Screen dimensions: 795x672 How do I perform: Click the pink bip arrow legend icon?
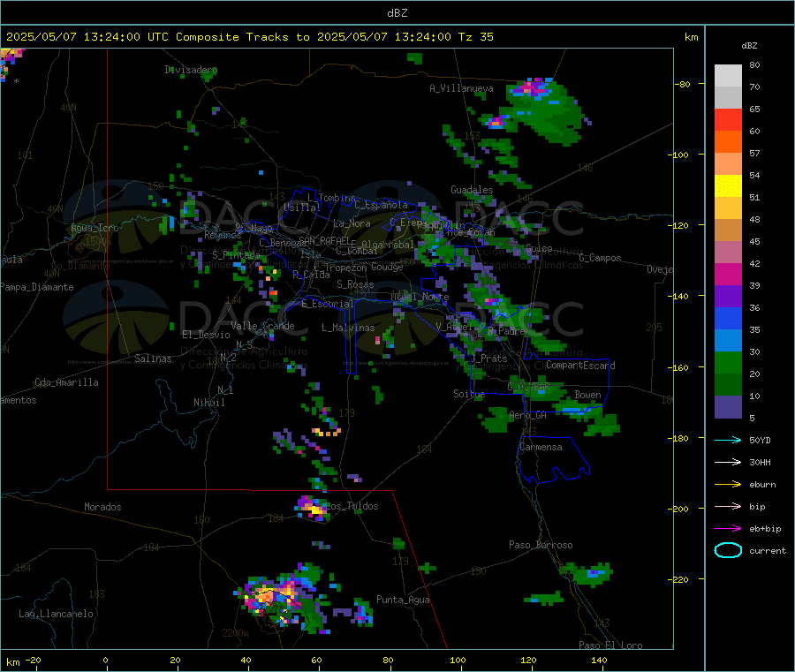[x=728, y=506]
